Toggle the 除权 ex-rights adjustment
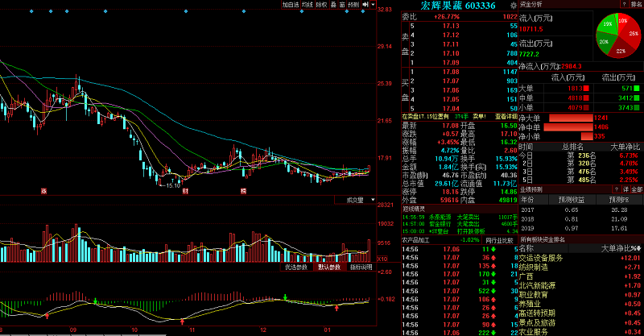The height and width of the screenshot is (336, 644). pos(321,5)
